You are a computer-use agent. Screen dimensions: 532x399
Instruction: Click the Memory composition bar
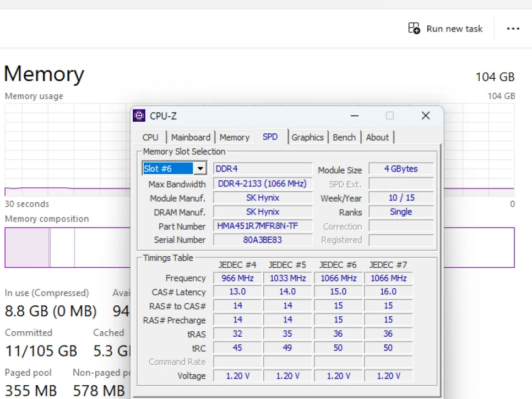coord(66,247)
